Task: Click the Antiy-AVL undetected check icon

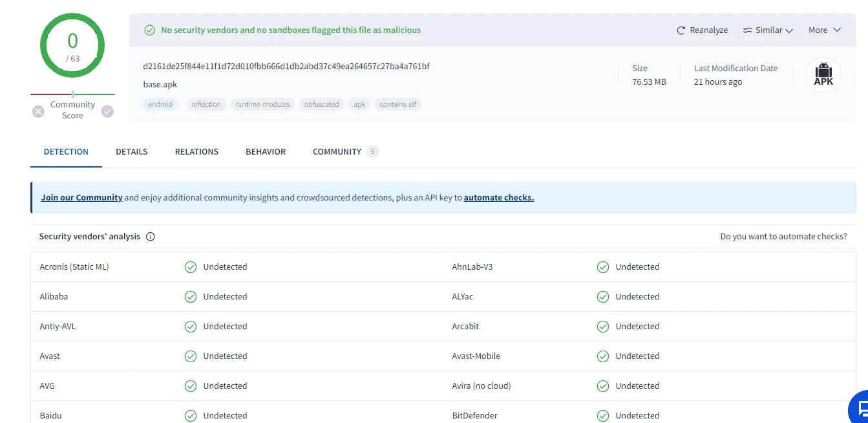Action: coord(191,327)
